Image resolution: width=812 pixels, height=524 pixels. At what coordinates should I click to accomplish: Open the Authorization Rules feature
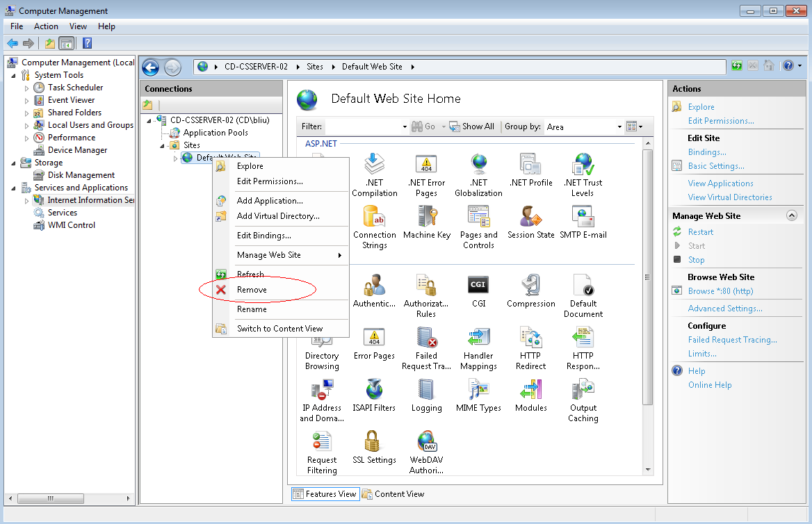pyautogui.click(x=426, y=296)
